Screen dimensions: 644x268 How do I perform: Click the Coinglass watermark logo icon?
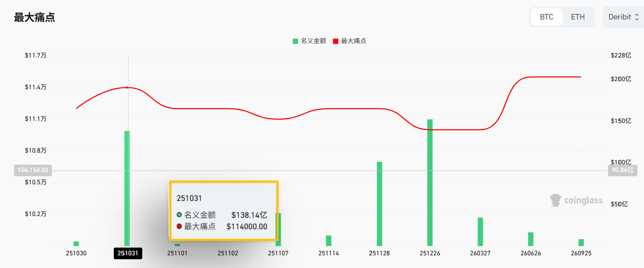pos(556,200)
